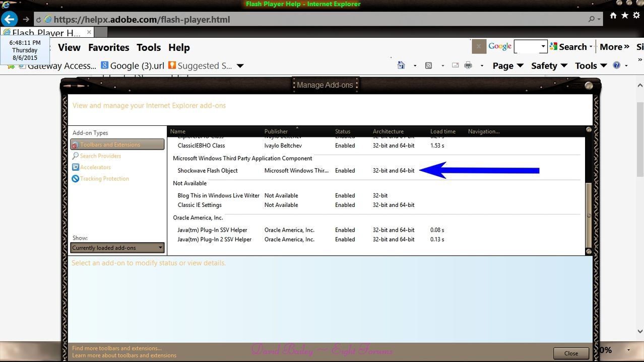Screen dimensions: 644x362
Task: Select Tracking Protection add-on type
Action: pyautogui.click(x=100, y=179)
